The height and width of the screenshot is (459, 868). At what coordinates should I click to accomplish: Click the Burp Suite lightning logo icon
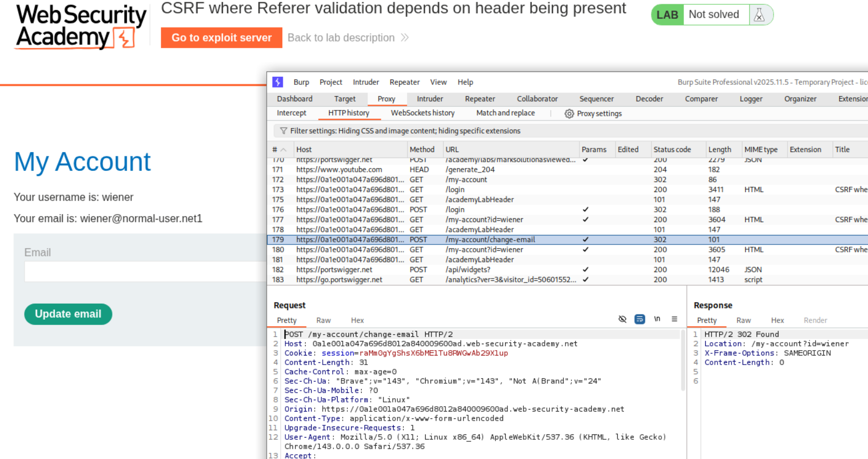pyautogui.click(x=277, y=82)
